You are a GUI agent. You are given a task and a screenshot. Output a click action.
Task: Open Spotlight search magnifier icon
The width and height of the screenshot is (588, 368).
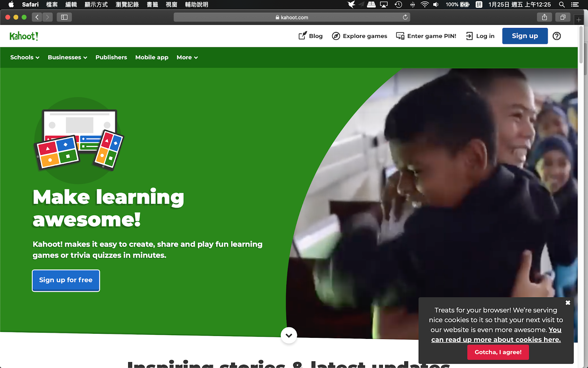point(562,4)
